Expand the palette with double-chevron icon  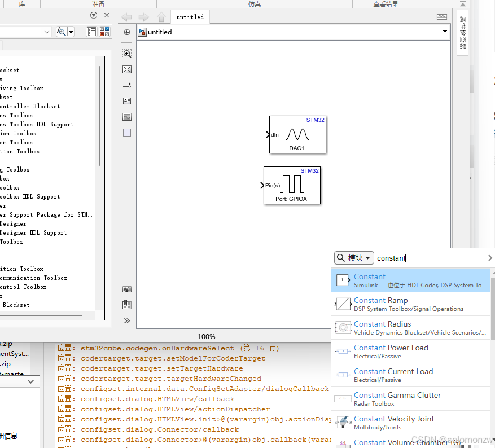tap(127, 321)
